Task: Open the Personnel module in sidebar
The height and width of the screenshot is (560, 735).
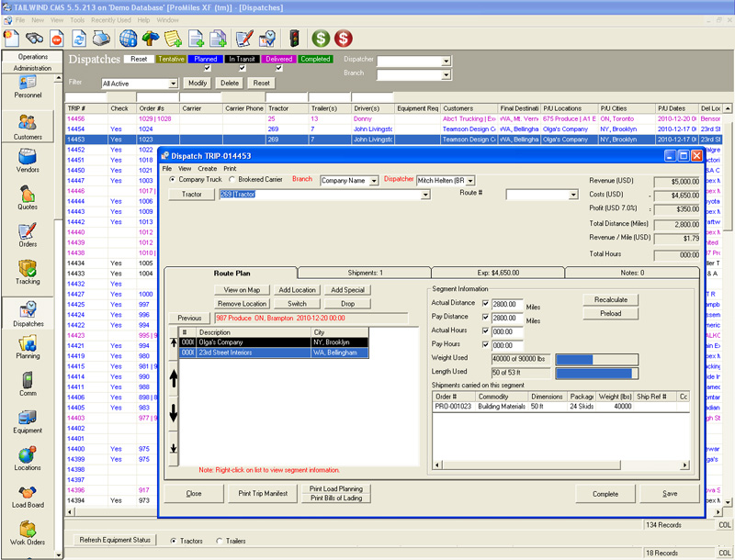Action: point(28,84)
